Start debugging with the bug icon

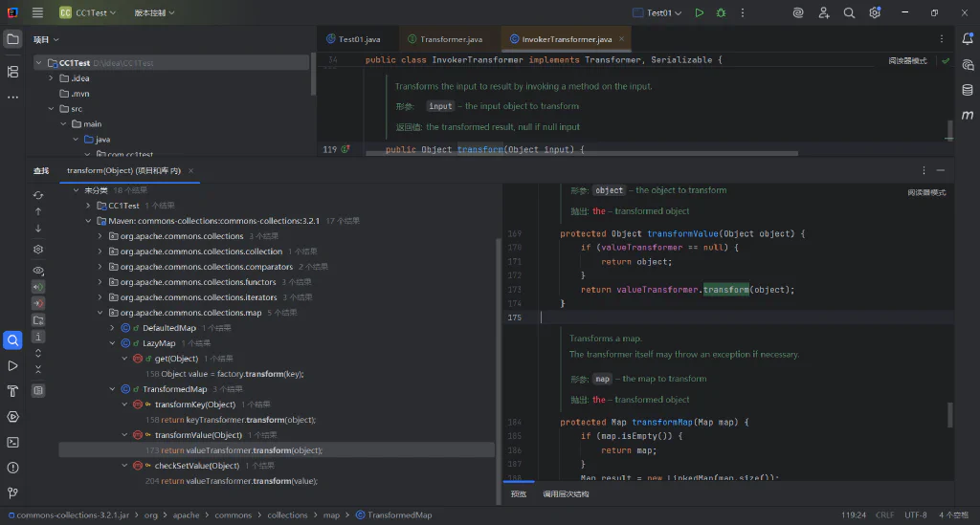point(722,12)
